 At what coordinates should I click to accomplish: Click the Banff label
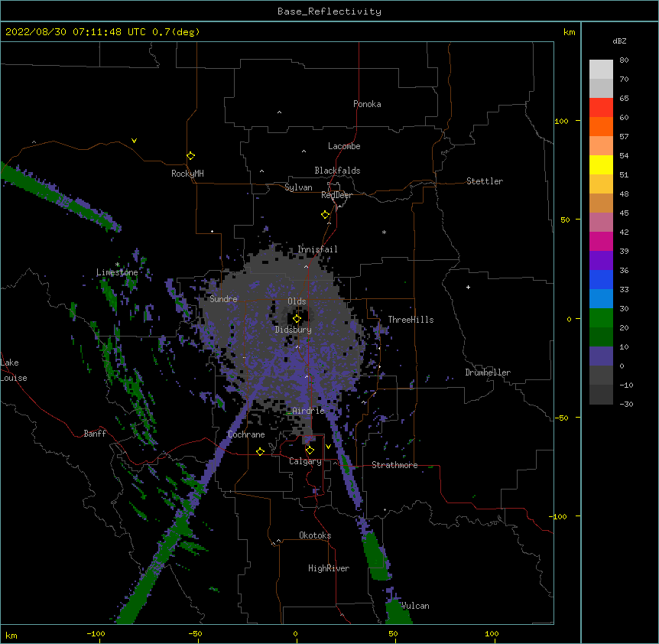point(95,434)
